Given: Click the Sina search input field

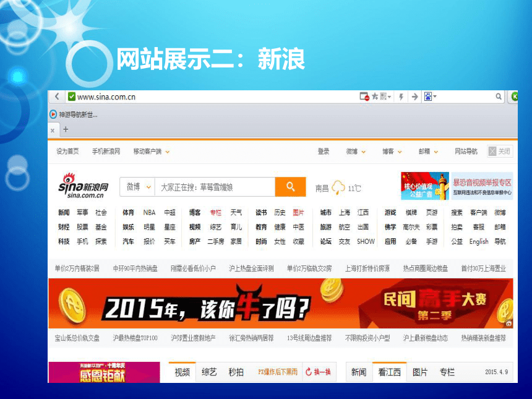Looking at the screenshot, I should point(215,187).
